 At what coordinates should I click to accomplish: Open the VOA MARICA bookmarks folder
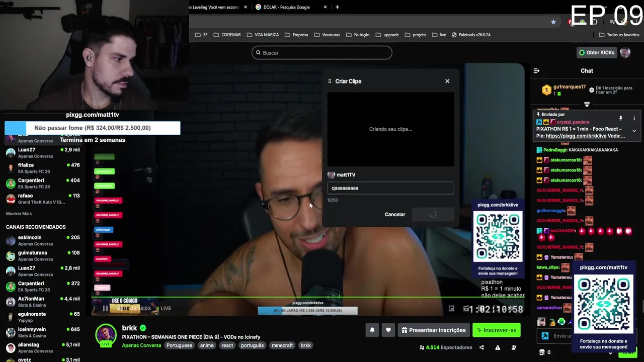263,35
